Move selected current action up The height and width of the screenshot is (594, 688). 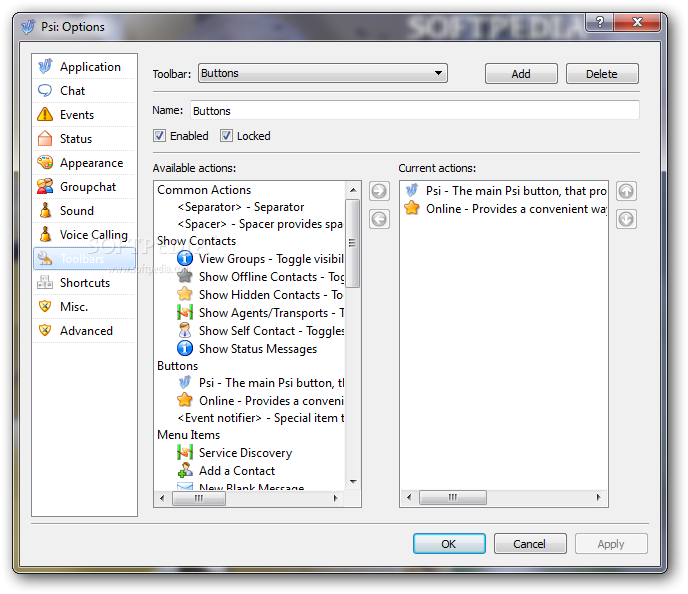(626, 191)
